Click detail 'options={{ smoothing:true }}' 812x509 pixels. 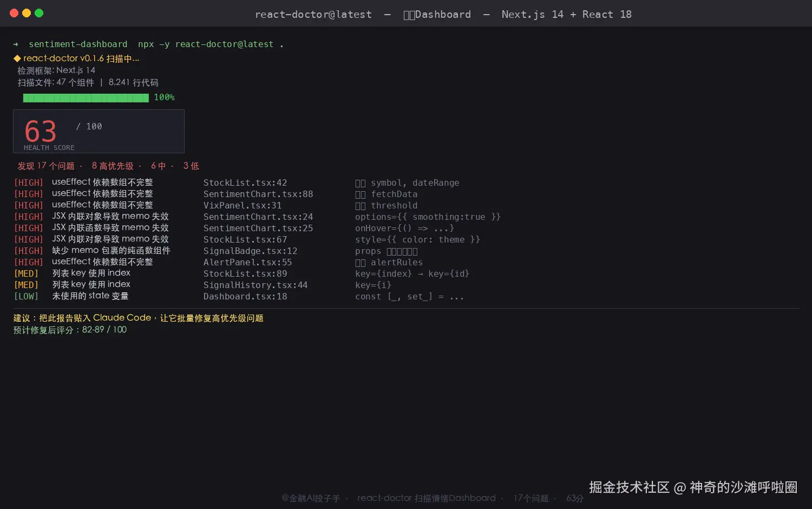point(428,217)
